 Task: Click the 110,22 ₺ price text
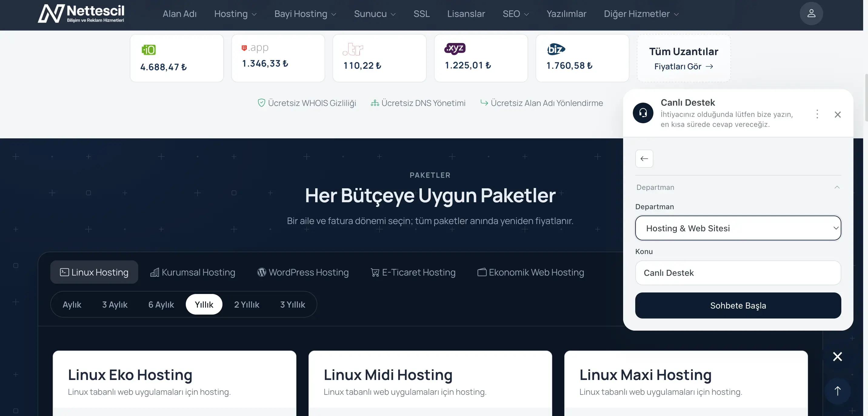point(362,65)
